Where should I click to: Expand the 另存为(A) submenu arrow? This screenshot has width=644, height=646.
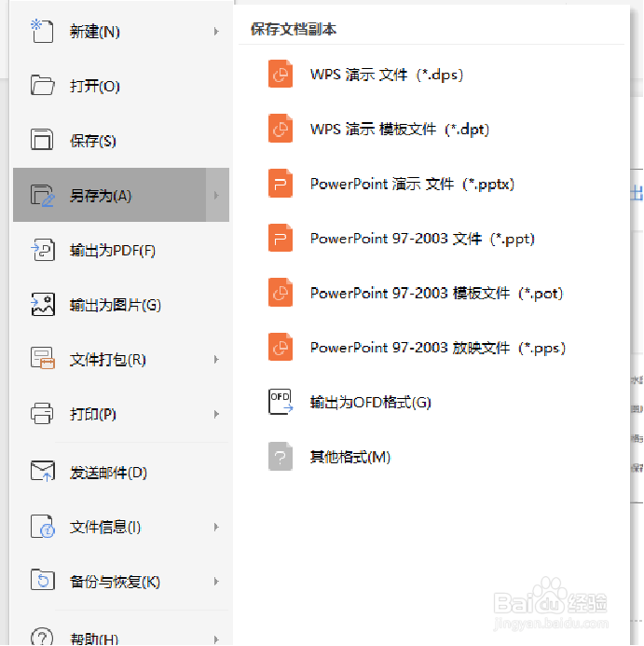[217, 195]
